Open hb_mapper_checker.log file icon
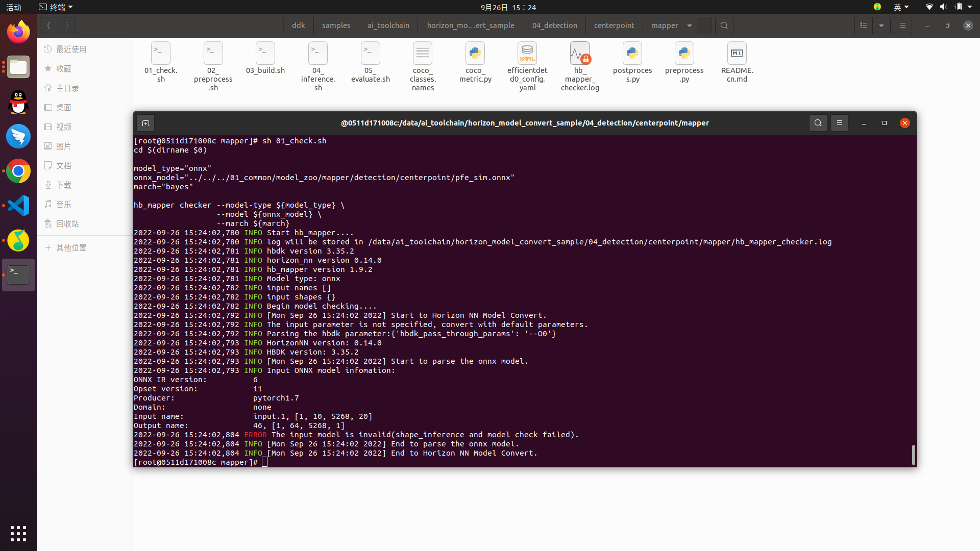980x551 pixels. (580, 54)
